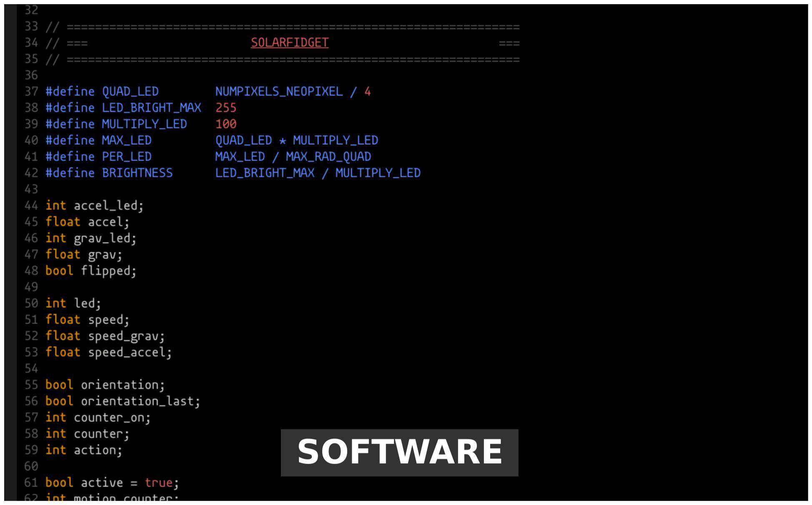Viewport: 812px width, 505px height.
Task: Place cursor on QUAD_LED define name
Action: coord(130,91)
